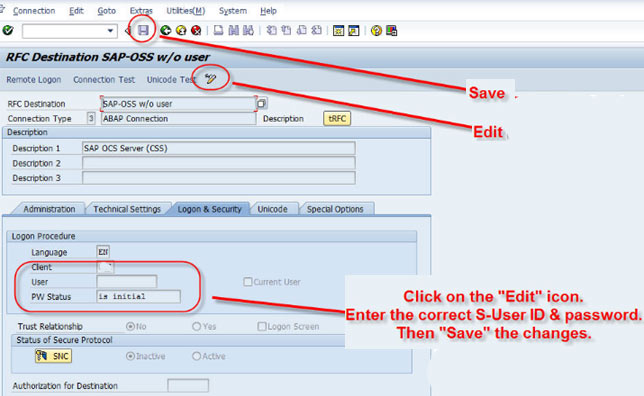Screen dimensions: 644x396
Task: Enable the Logon Screen checkbox
Action: (262, 326)
